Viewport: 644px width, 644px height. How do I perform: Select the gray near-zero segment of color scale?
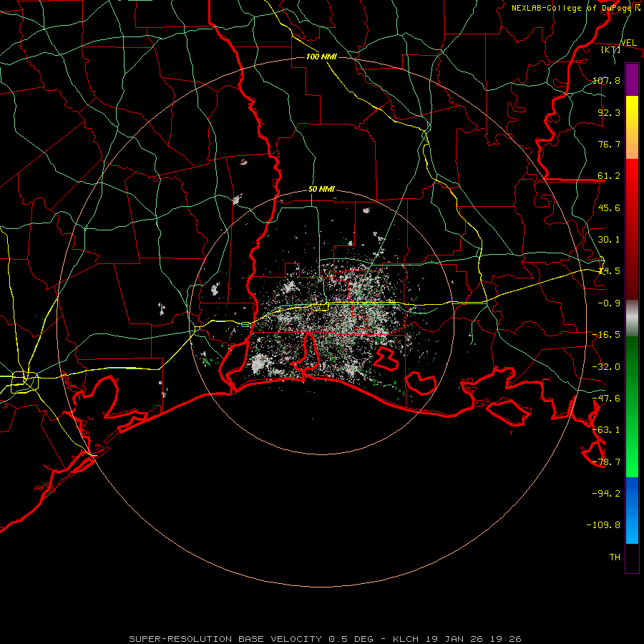pyautogui.click(x=632, y=318)
